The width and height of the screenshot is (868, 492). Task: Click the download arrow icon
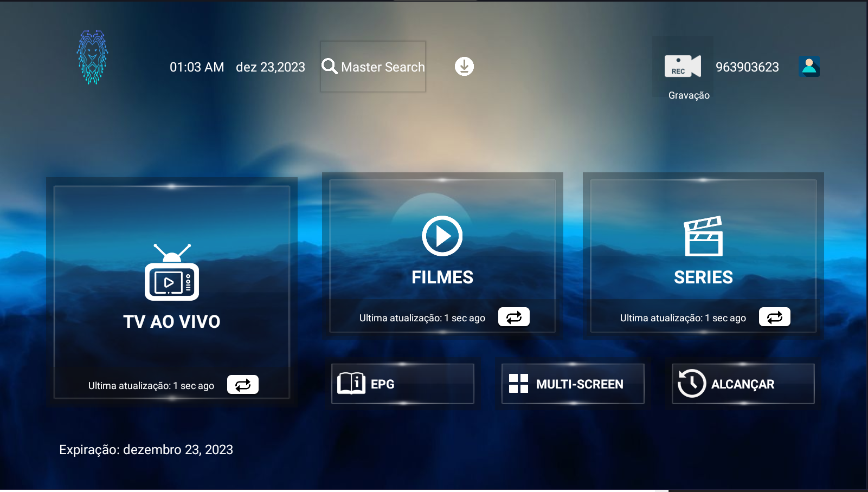pyautogui.click(x=464, y=67)
